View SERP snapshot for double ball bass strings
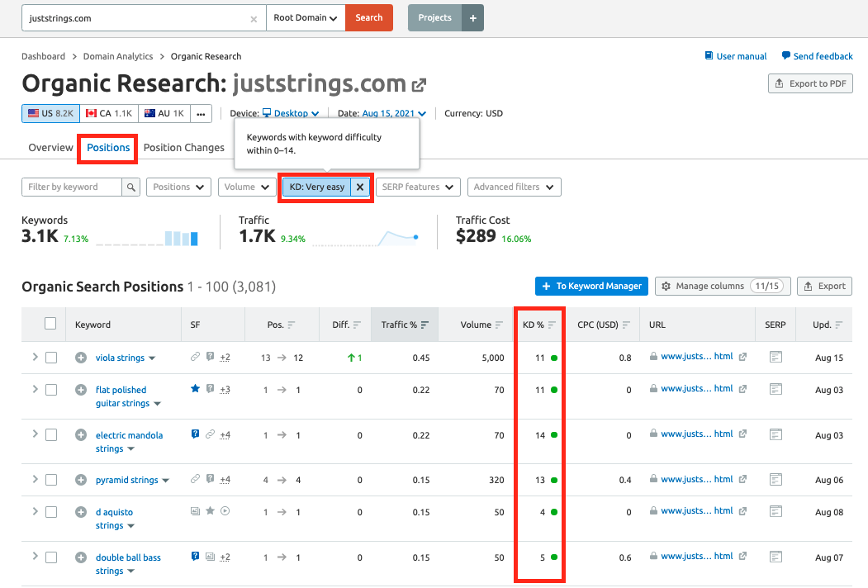 click(x=776, y=557)
